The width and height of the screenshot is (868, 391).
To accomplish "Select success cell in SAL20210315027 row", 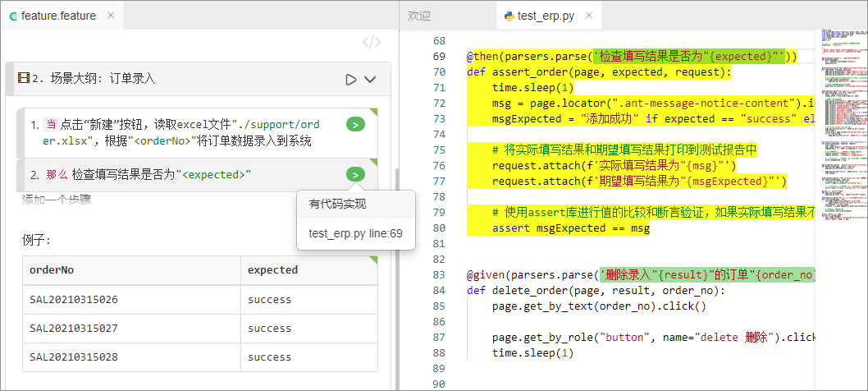I will [x=309, y=329].
